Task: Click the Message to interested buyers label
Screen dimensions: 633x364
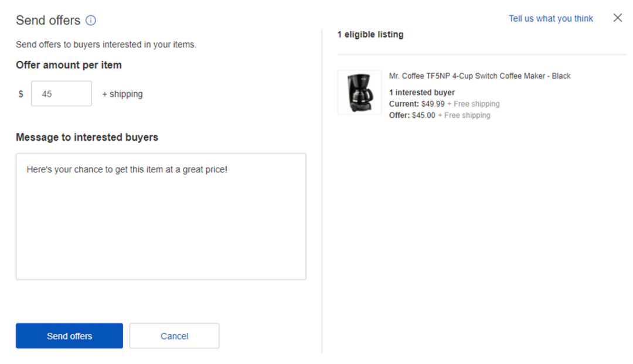Action: (x=87, y=137)
